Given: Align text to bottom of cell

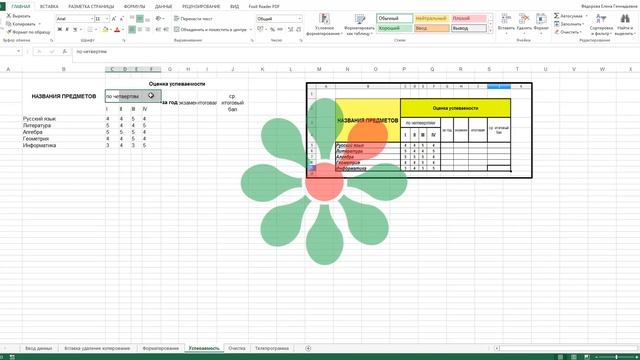Looking at the screenshot, I should coord(147,18).
